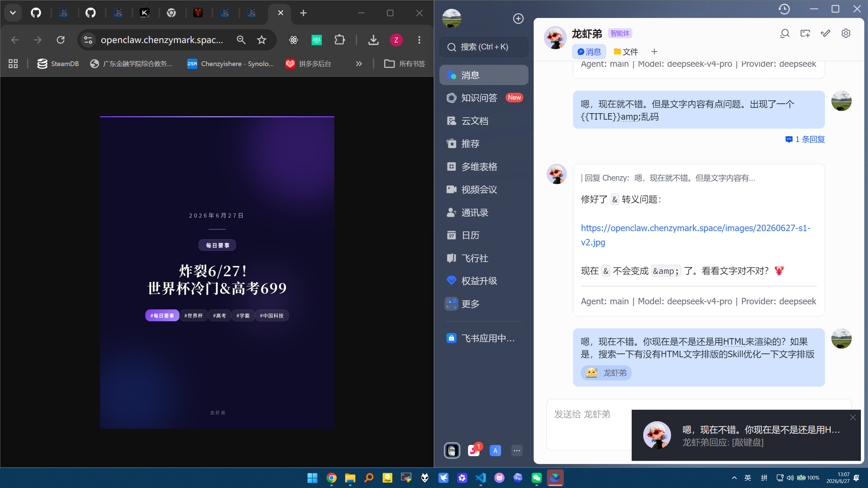Expand the 1 条回复 thread
This screenshot has height=488, width=868.
(805, 139)
